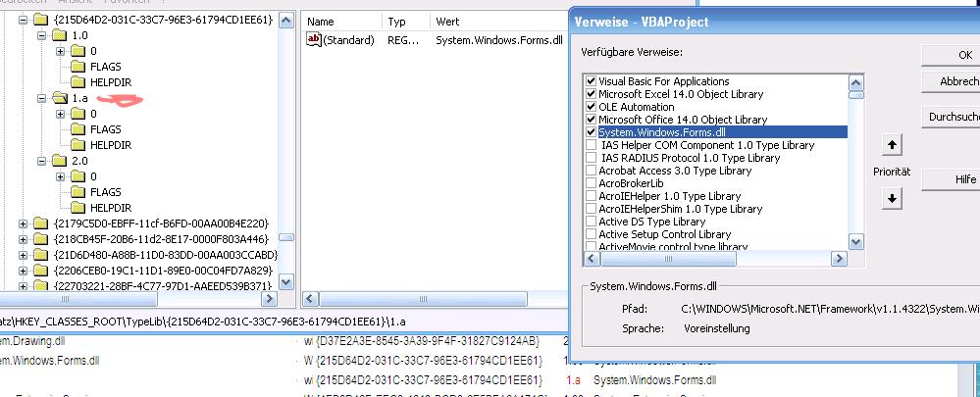This screenshot has height=397, width=980.
Task: Check AcroBrokerLib reference
Action: 591,183
